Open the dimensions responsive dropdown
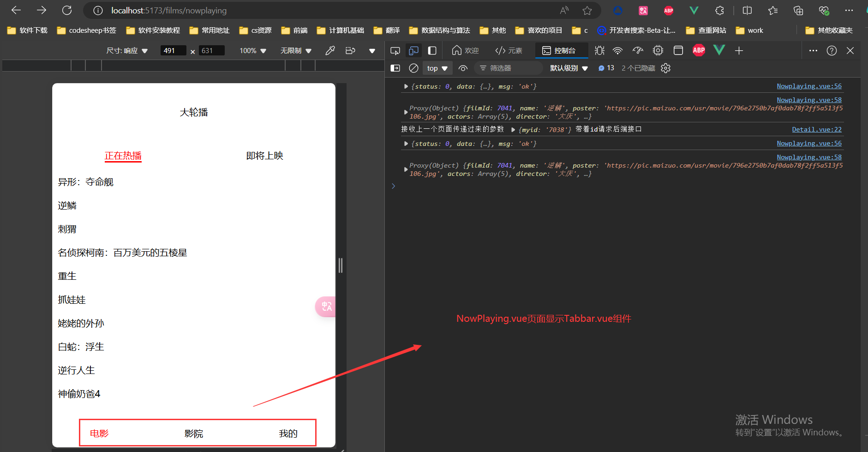The height and width of the screenshot is (452, 868). click(127, 51)
